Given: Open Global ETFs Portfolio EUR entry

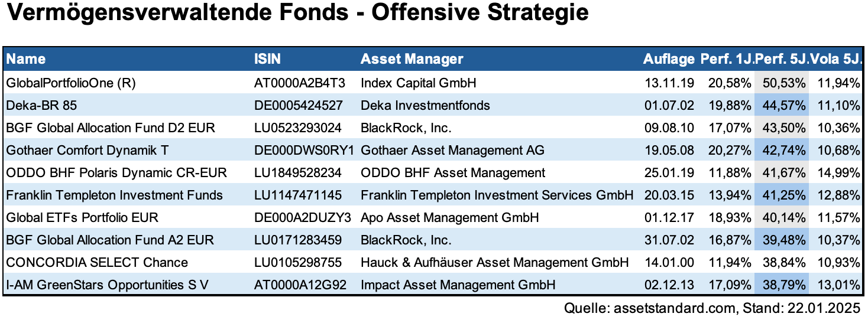Looking at the screenshot, I should coord(82,218).
